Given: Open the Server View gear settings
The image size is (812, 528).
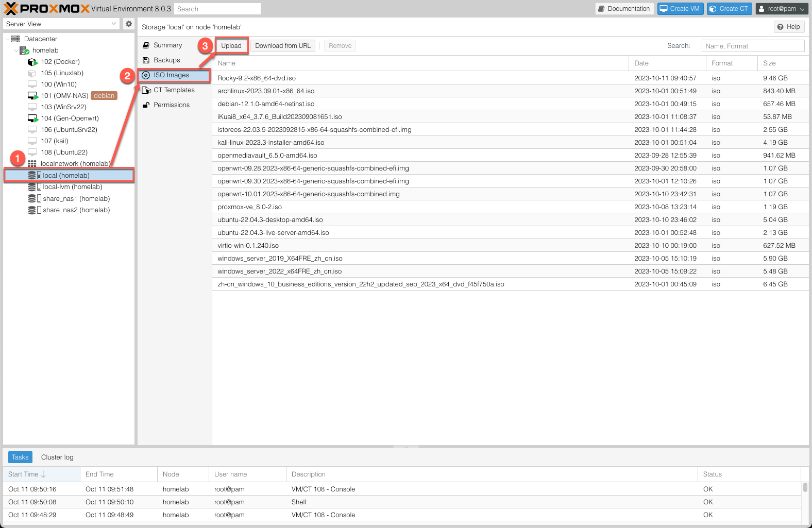Looking at the screenshot, I should [x=129, y=24].
